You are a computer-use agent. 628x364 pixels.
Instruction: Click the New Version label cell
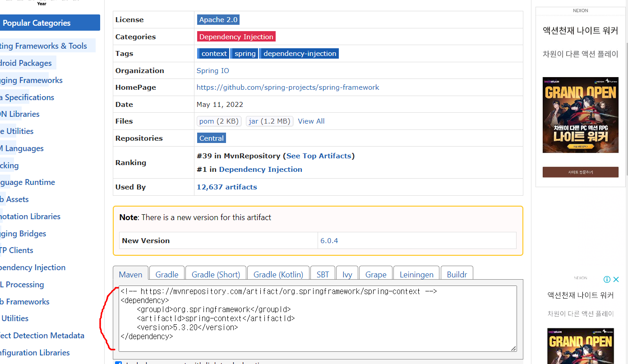[x=218, y=241]
